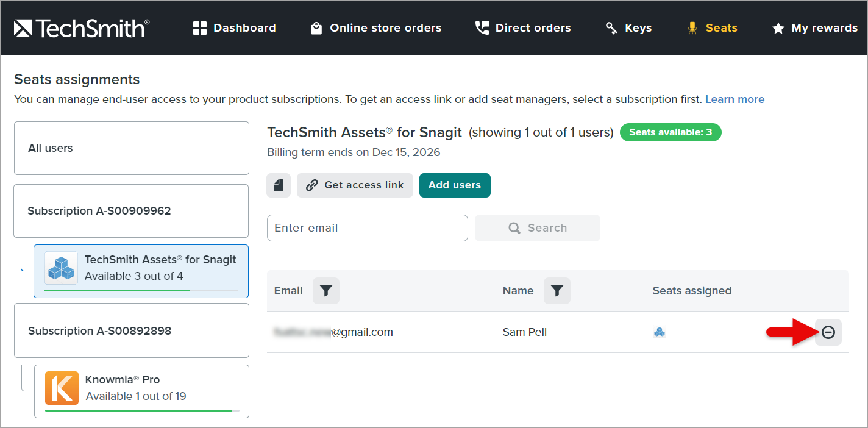Open the Dashboard tab

tap(235, 28)
